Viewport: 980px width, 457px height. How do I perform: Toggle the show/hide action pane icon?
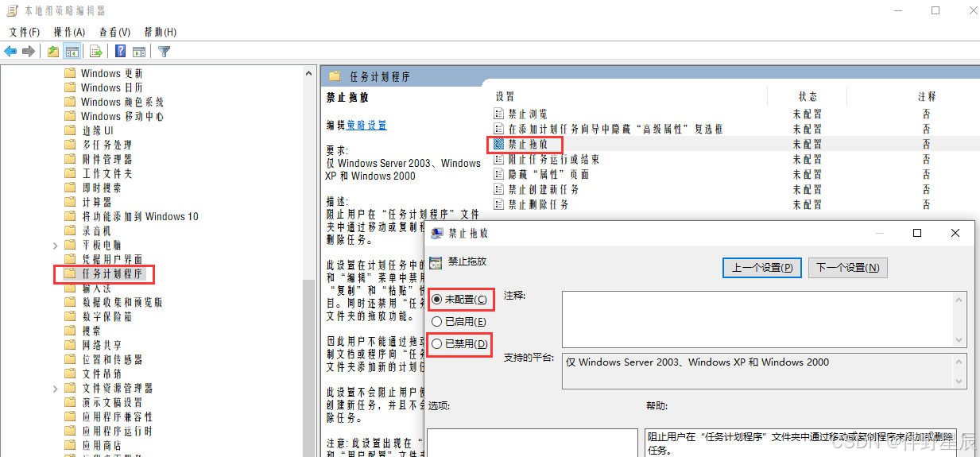(139, 52)
